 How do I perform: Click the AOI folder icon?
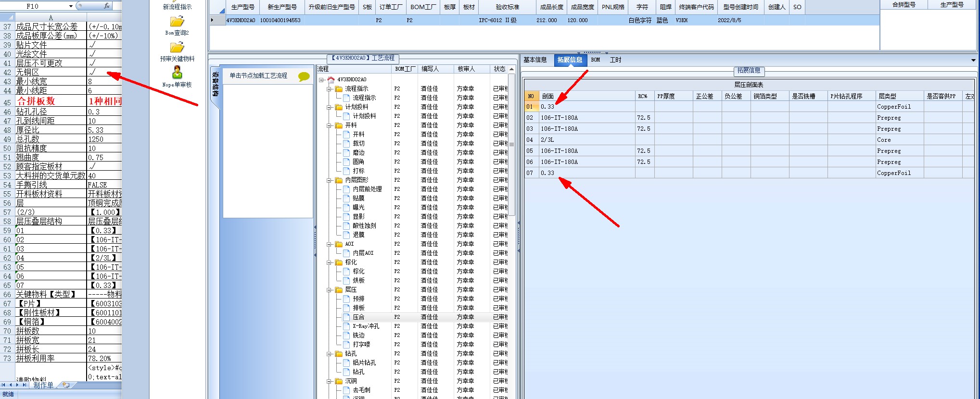(x=339, y=244)
